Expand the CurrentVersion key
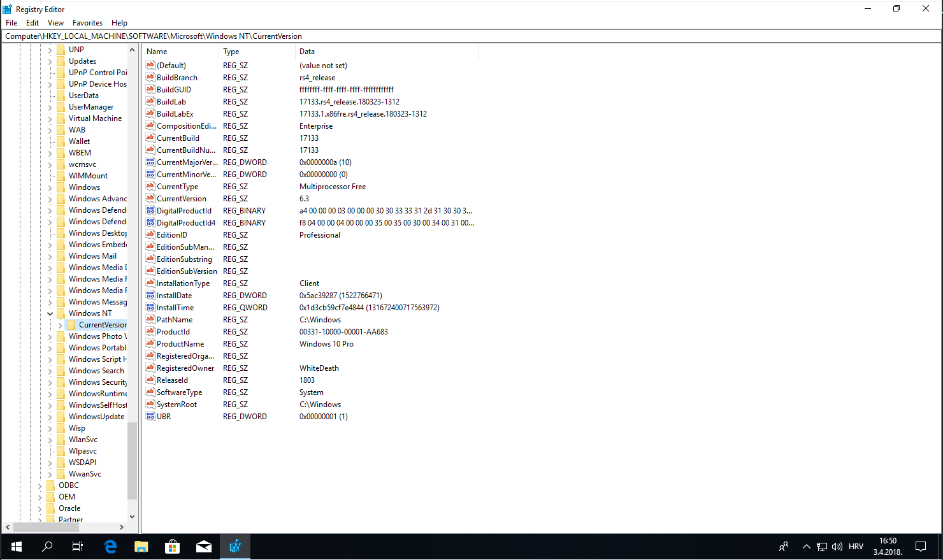Screen dimensions: 943x560 click(x=60, y=325)
